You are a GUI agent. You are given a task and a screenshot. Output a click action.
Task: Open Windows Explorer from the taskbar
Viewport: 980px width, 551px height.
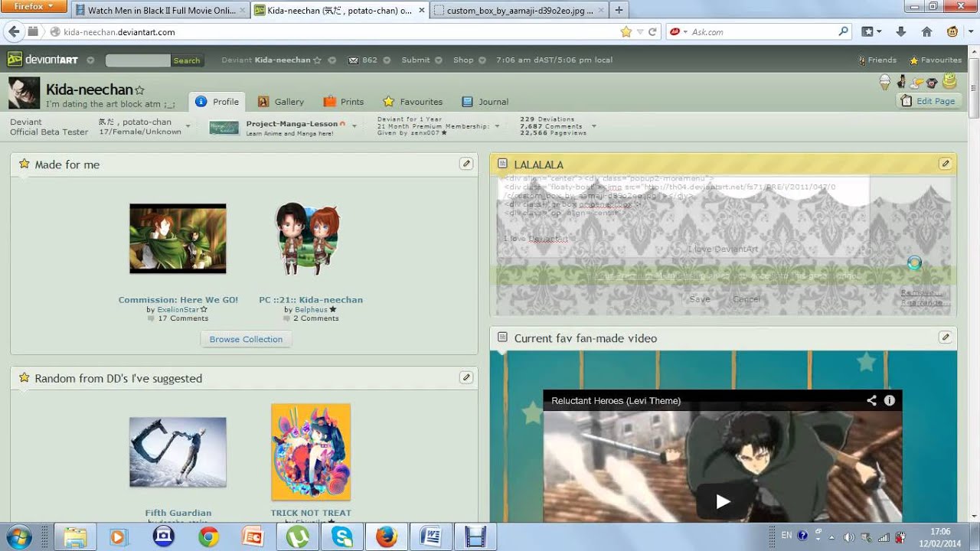(74, 536)
